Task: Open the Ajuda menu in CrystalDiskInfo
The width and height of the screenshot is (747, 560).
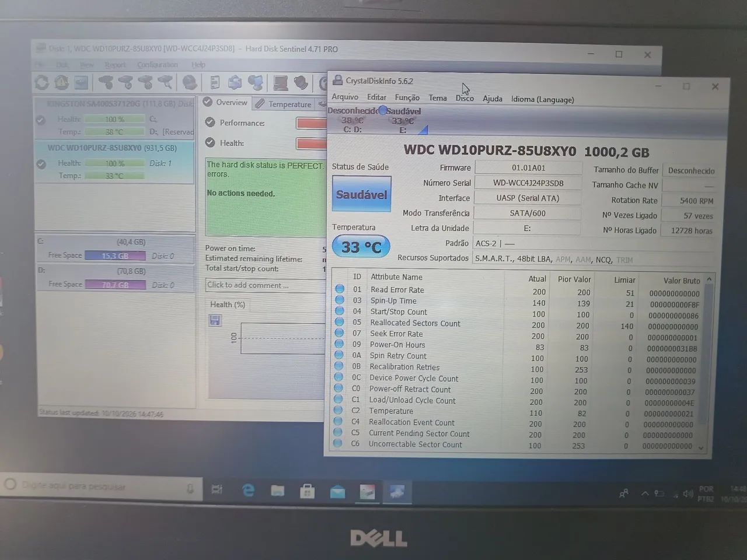Action: (x=493, y=99)
